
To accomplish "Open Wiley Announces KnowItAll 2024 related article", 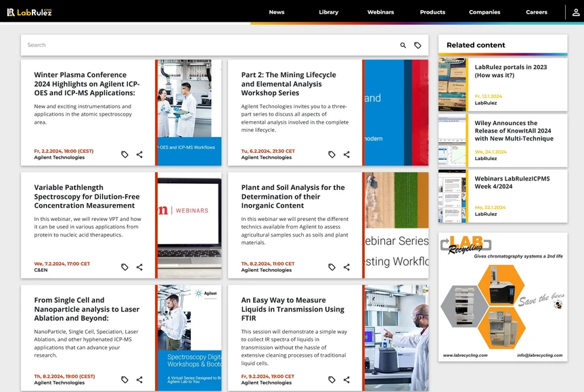I will pos(514,131).
